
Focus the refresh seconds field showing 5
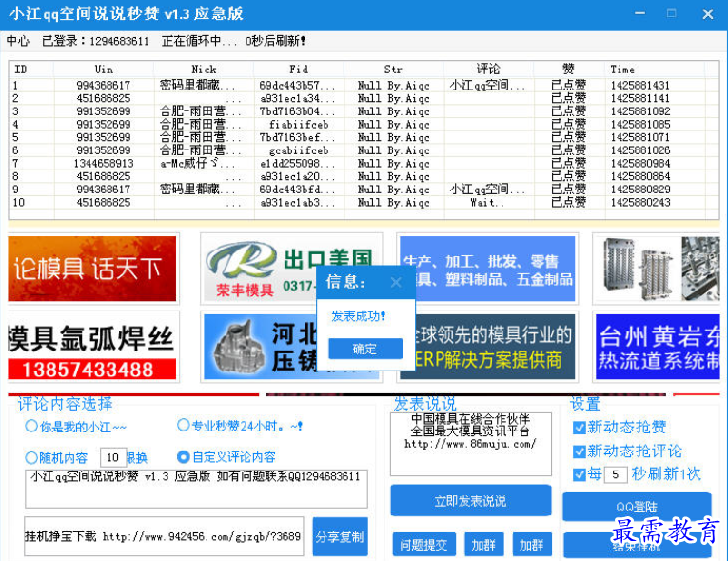pos(616,474)
